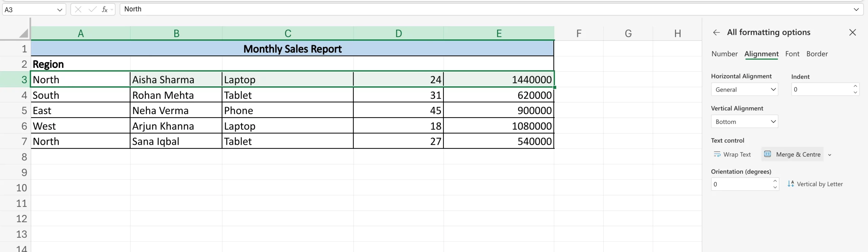Open the Horizontal Alignment dropdown

coord(744,90)
